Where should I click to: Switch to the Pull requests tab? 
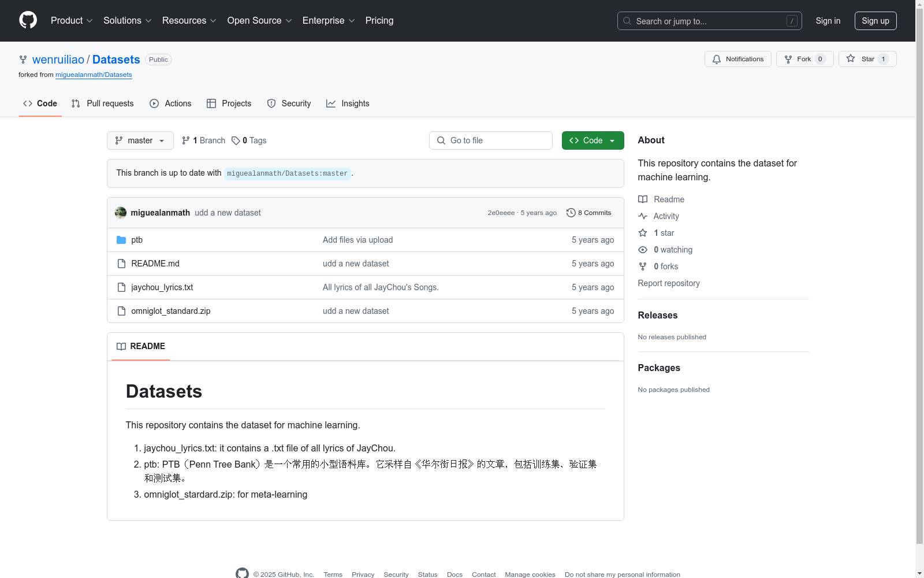[x=103, y=103]
